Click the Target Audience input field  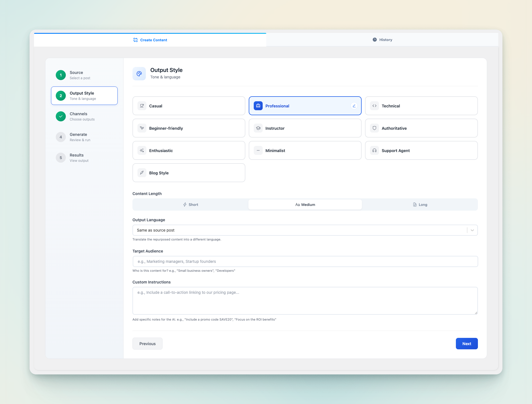pos(305,261)
